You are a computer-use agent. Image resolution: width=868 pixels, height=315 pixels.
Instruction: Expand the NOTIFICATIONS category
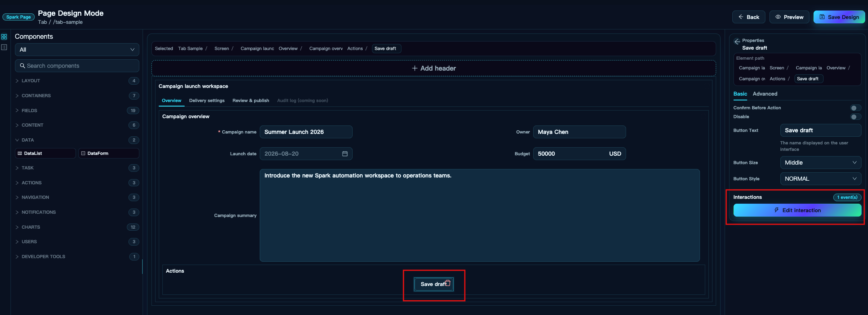pyautogui.click(x=77, y=212)
